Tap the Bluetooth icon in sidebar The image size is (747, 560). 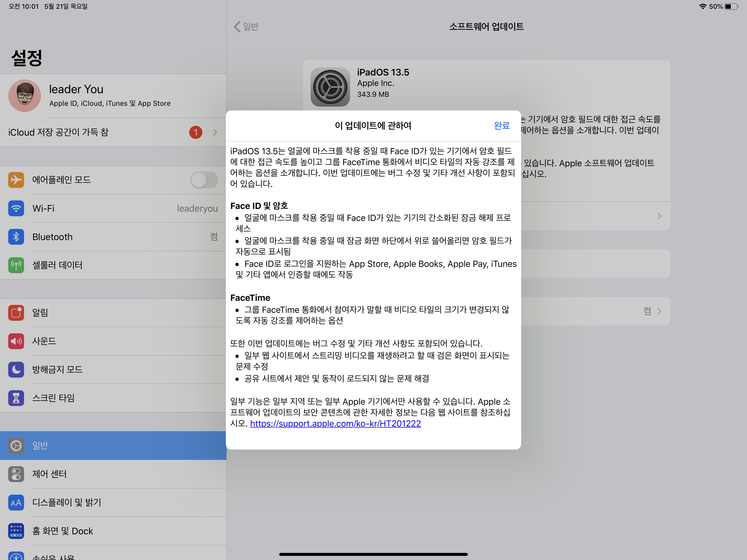[16, 237]
